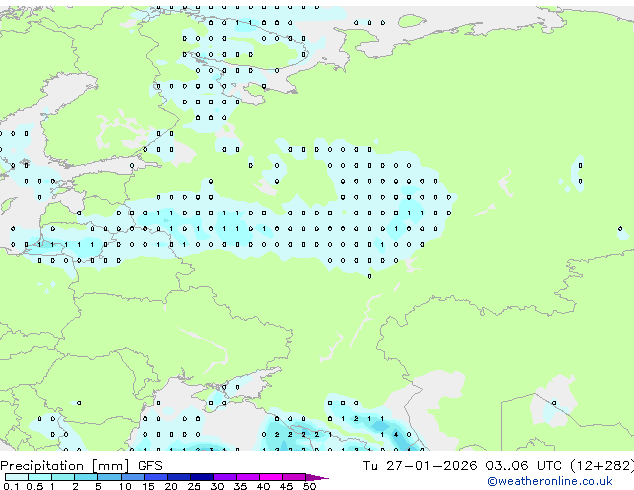Pick the legend swatch between 15 and 20
Viewport: 634px width, 490px height.
pyautogui.click(x=155, y=477)
